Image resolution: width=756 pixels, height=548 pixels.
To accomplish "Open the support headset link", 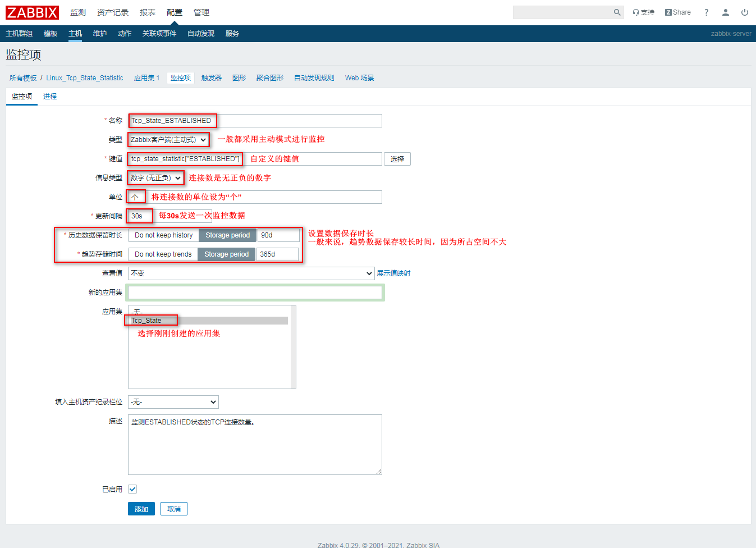I will [x=643, y=12].
